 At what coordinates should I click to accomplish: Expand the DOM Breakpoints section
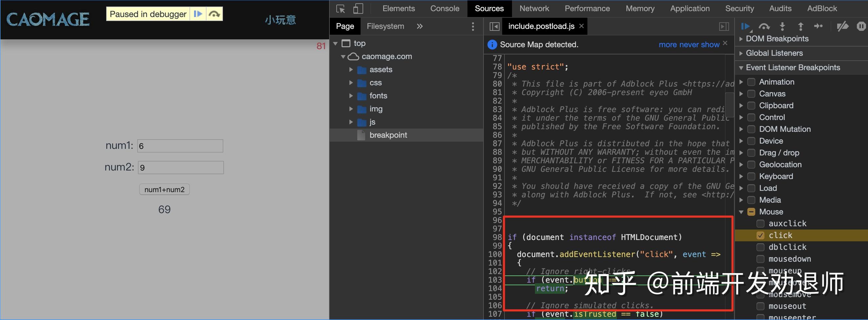click(741, 39)
